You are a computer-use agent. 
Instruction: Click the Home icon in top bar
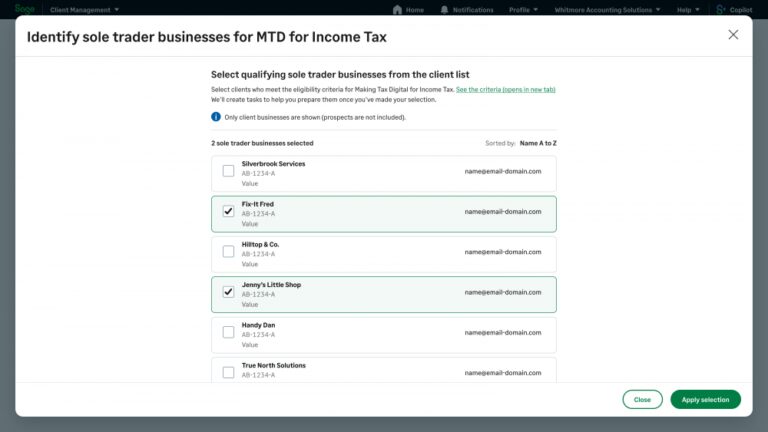point(398,10)
